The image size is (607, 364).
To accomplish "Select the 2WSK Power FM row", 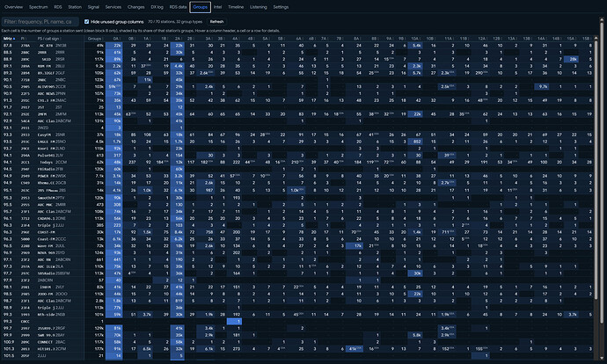I will (297, 176).
